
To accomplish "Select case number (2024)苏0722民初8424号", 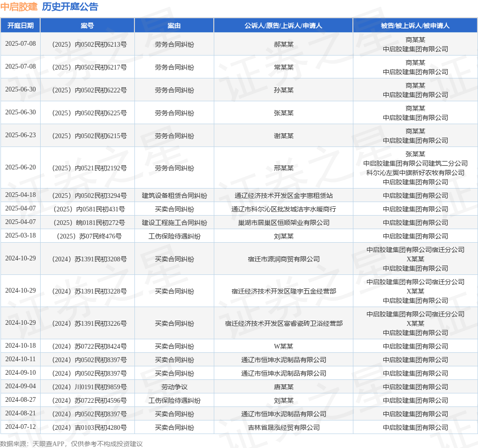I will (89, 347).
